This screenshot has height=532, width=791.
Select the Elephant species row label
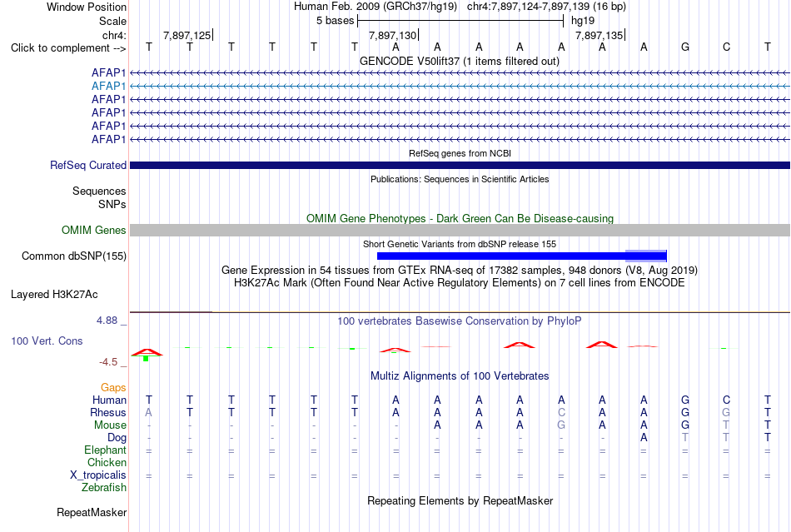coord(105,450)
